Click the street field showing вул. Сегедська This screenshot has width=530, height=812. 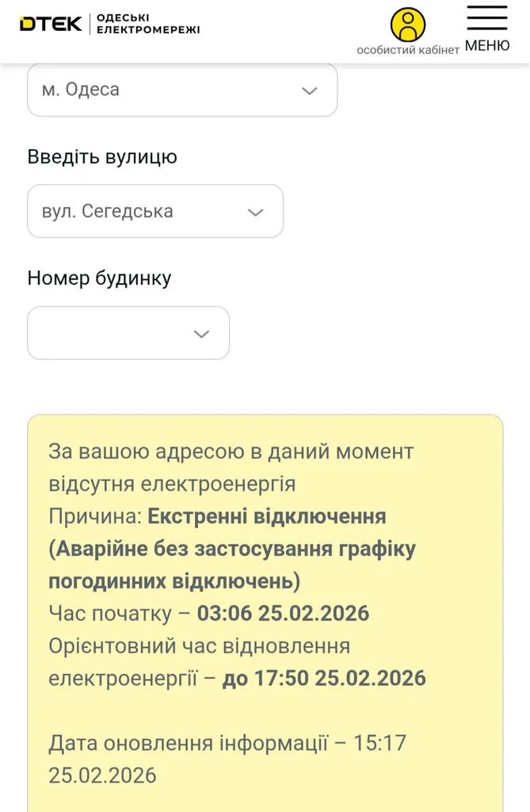point(135,212)
